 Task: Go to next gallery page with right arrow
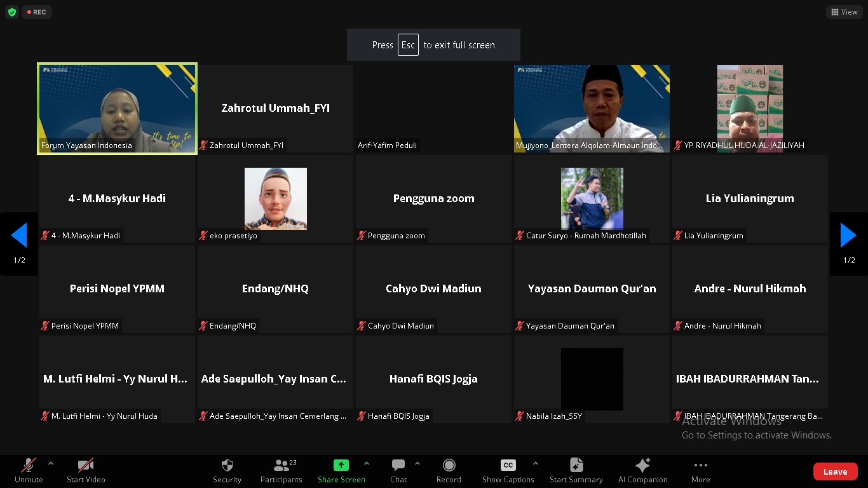848,236
